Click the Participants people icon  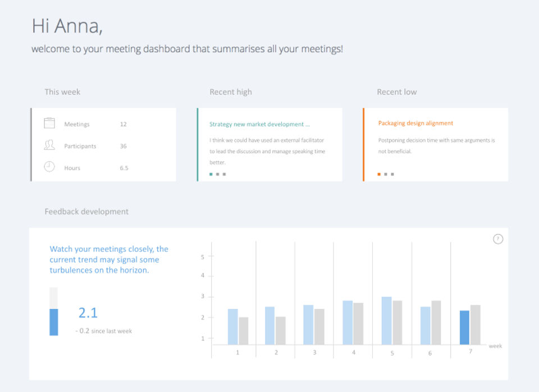point(49,145)
